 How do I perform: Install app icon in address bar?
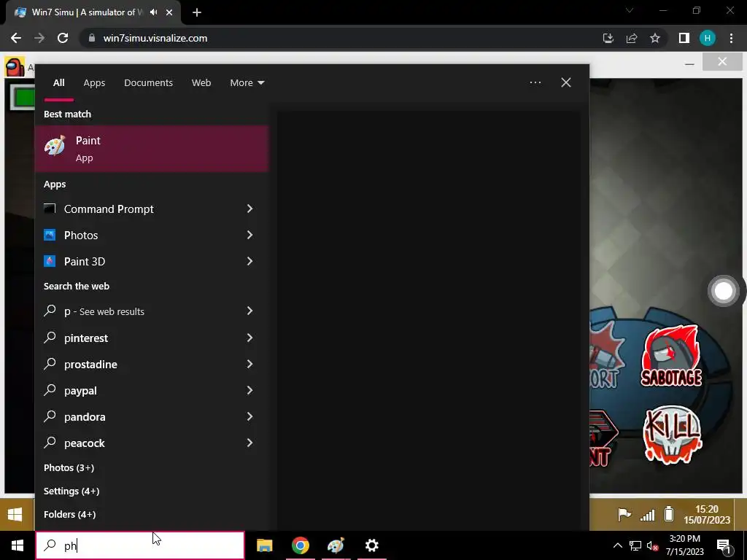(x=608, y=38)
